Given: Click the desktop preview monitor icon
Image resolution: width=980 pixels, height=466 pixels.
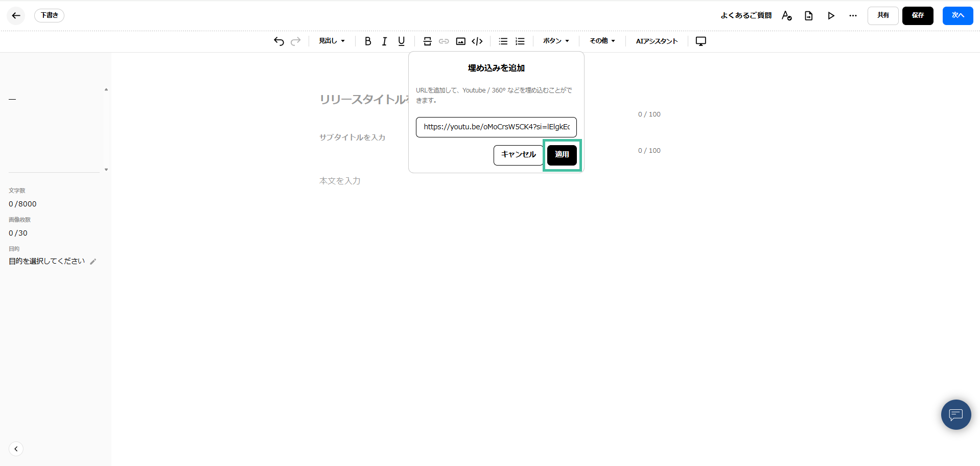Looking at the screenshot, I should coord(701,41).
